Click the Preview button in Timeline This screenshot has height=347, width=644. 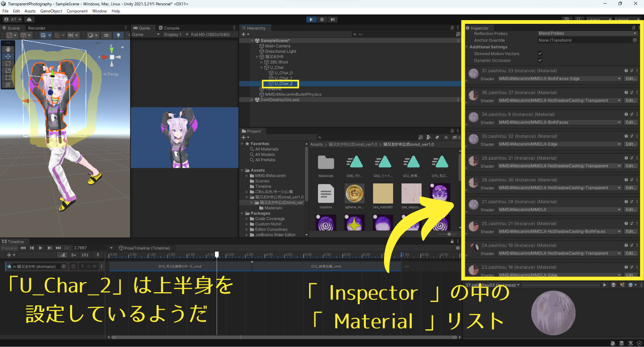[9, 248]
